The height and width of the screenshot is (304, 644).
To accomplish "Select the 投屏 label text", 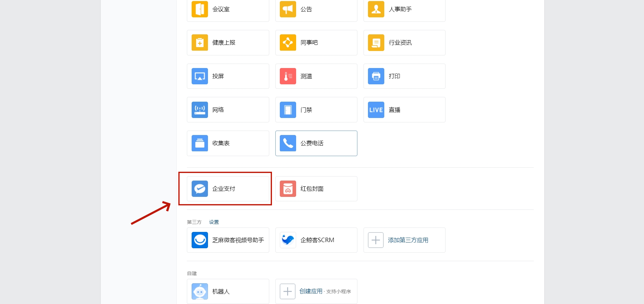I will [218, 76].
